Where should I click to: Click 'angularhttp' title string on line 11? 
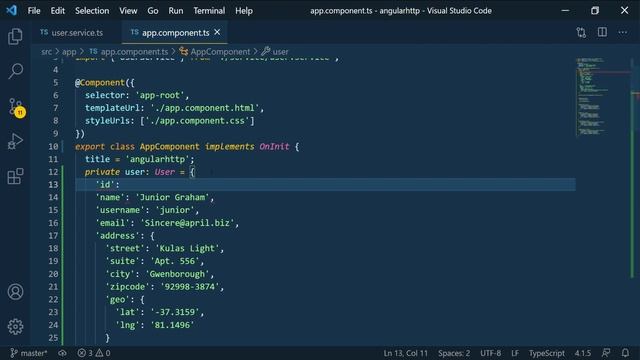point(158,159)
